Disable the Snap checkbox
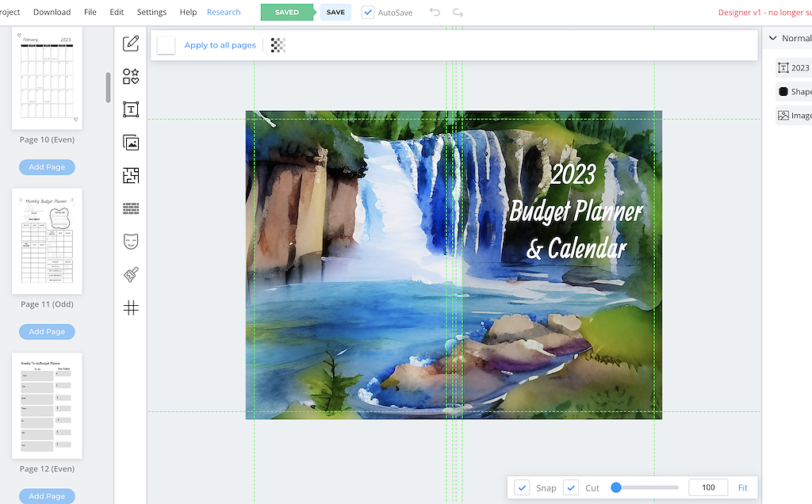This screenshot has width=812, height=504. (522, 487)
